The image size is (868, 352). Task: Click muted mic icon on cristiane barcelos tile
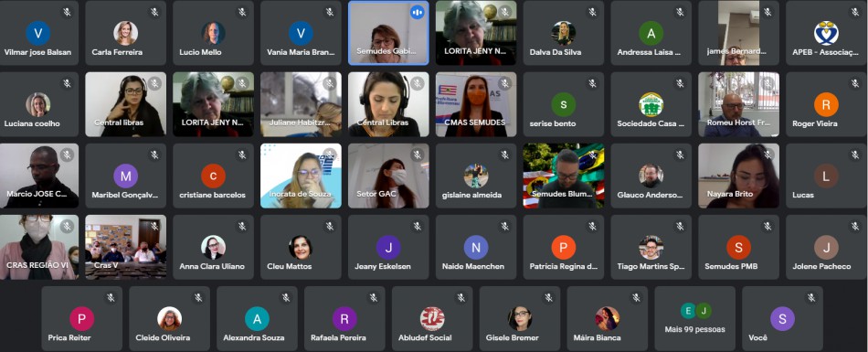coord(242,155)
